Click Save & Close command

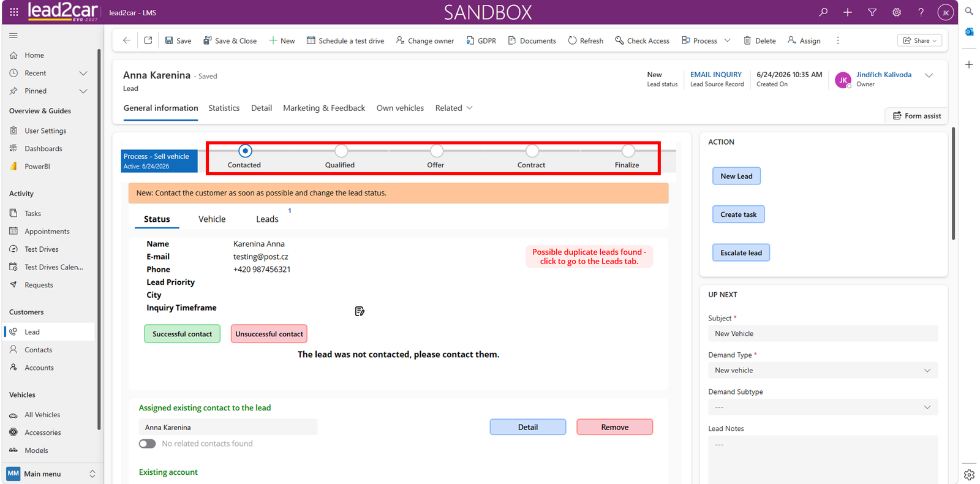click(230, 40)
